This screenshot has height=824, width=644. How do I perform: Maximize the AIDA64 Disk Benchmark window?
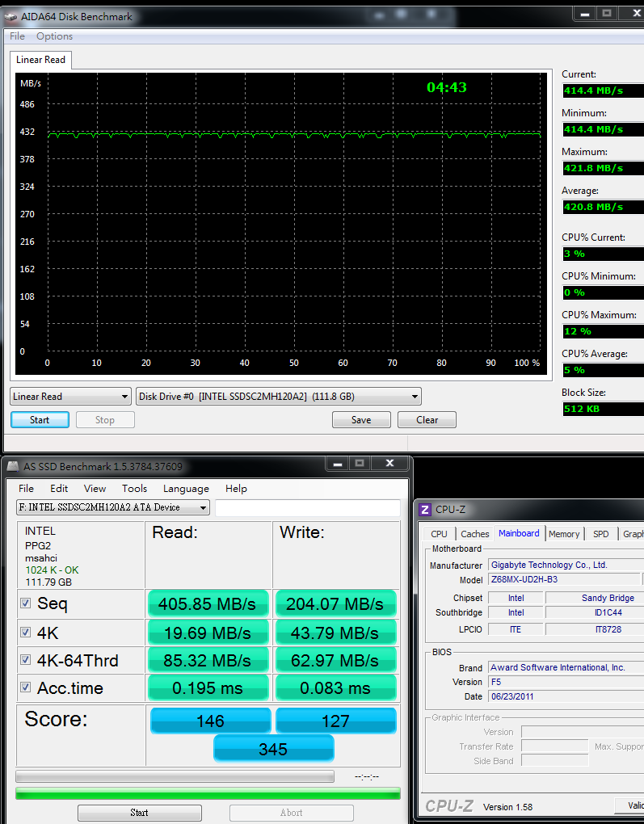(x=607, y=14)
